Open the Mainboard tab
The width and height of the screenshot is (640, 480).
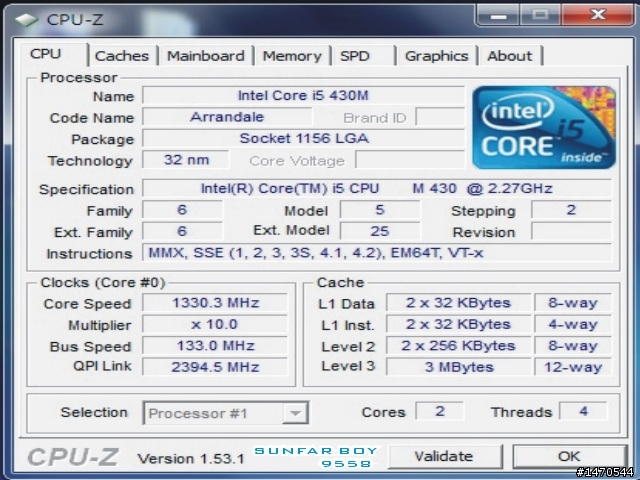[x=206, y=56]
